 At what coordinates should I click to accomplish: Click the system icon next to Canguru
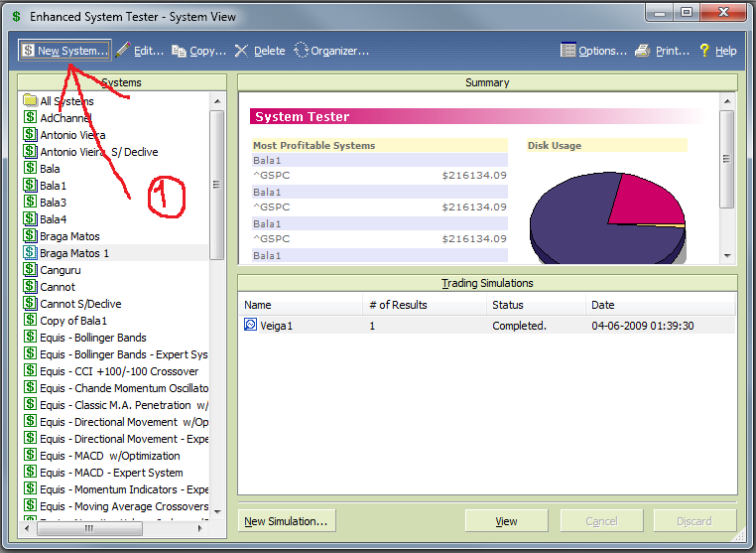30,269
